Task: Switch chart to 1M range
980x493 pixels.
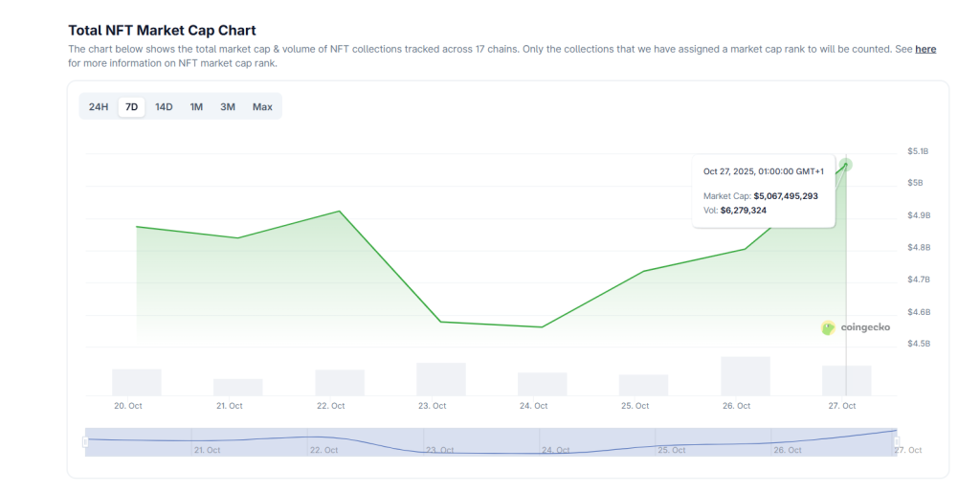Action: click(x=196, y=107)
